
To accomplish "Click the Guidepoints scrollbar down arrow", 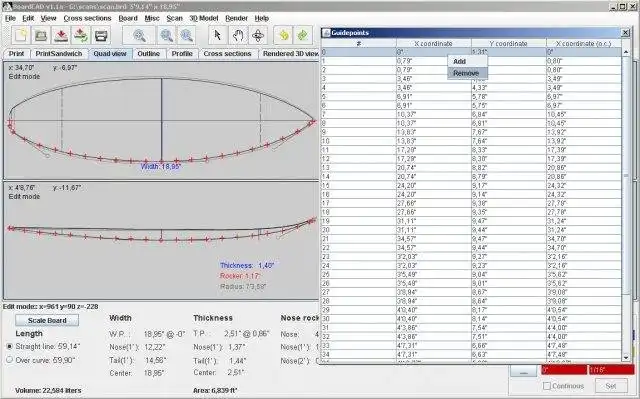I will [x=626, y=357].
